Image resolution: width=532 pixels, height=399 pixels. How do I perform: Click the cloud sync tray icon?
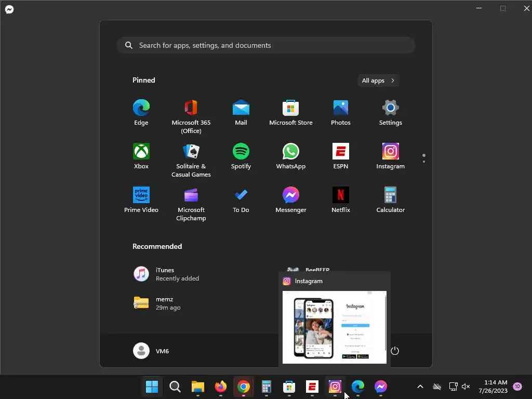click(437, 387)
